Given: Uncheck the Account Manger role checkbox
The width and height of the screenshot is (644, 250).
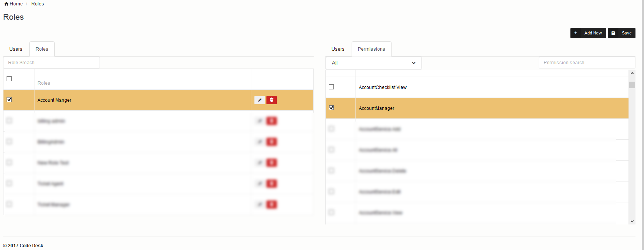Looking at the screenshot, I should pos(9,100).
